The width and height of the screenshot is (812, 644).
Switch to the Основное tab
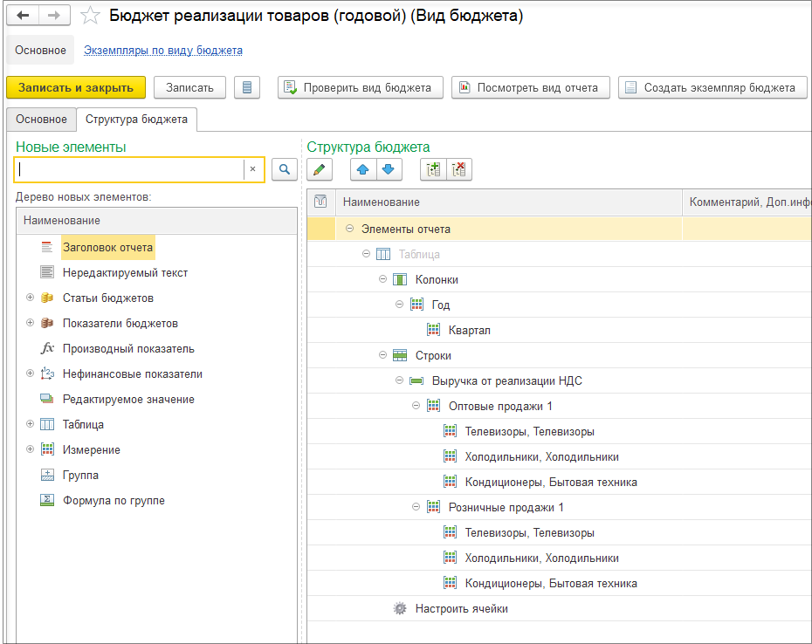pyautogui.click(x=41, y=120)
